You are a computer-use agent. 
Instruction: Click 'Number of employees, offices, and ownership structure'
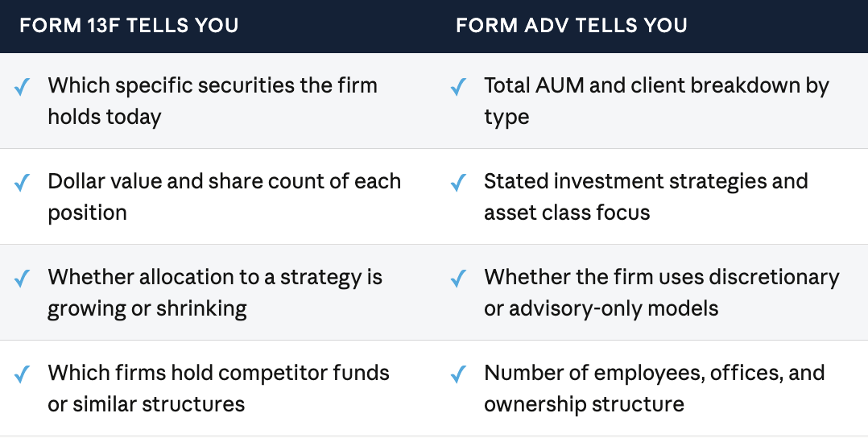pyautogui.click(x=655, y=388)
